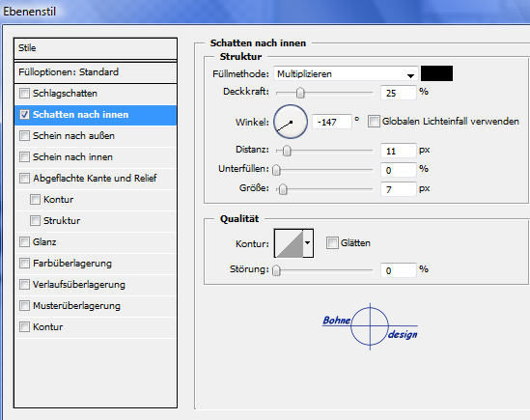
Task: Uncheck the Schatten nach innen checkbox
Action: 24,115
